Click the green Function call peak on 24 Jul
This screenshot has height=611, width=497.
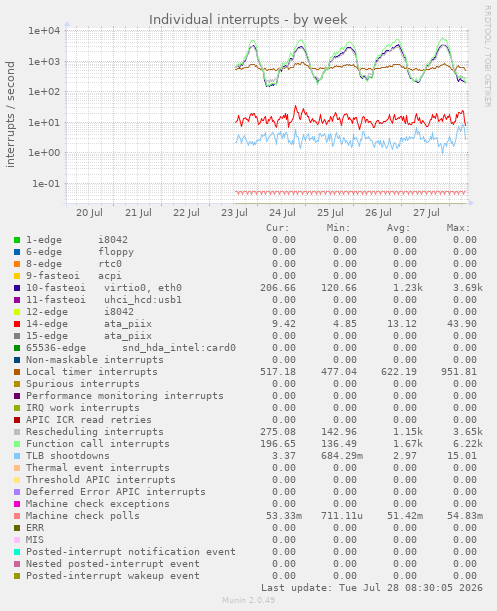pos(301,41)
